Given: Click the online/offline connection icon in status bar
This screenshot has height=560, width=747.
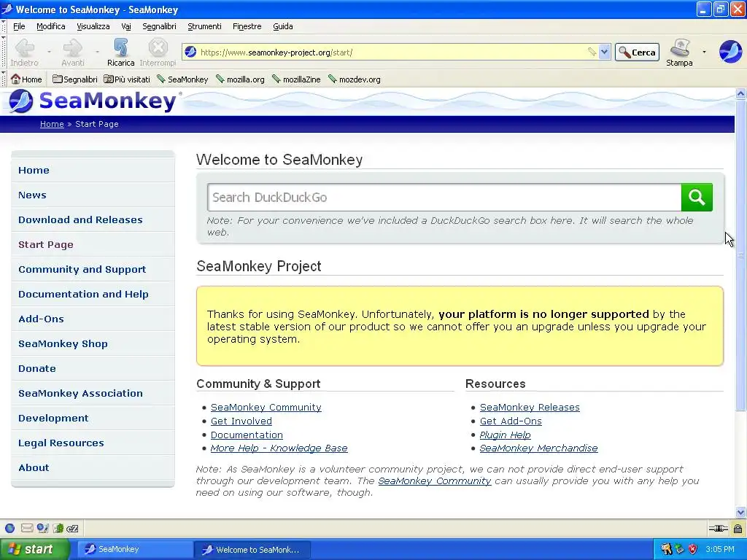Looking at the screenshot, I should pyautogui.click(x=718, y=528).
